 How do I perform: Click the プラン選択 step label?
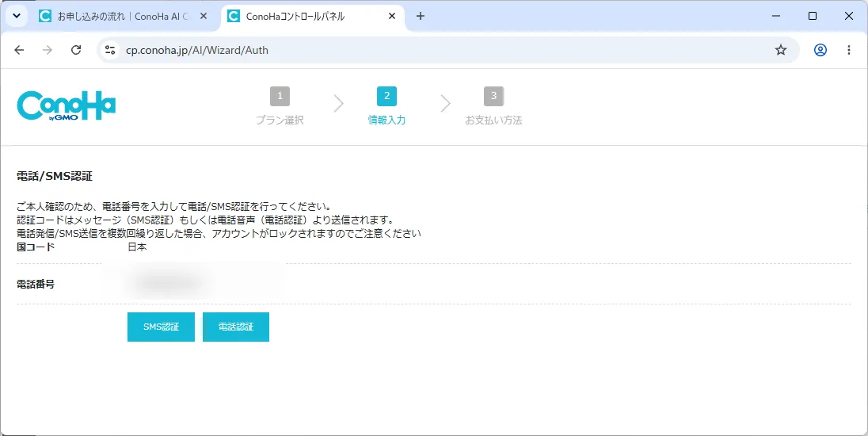pos(280,120)
